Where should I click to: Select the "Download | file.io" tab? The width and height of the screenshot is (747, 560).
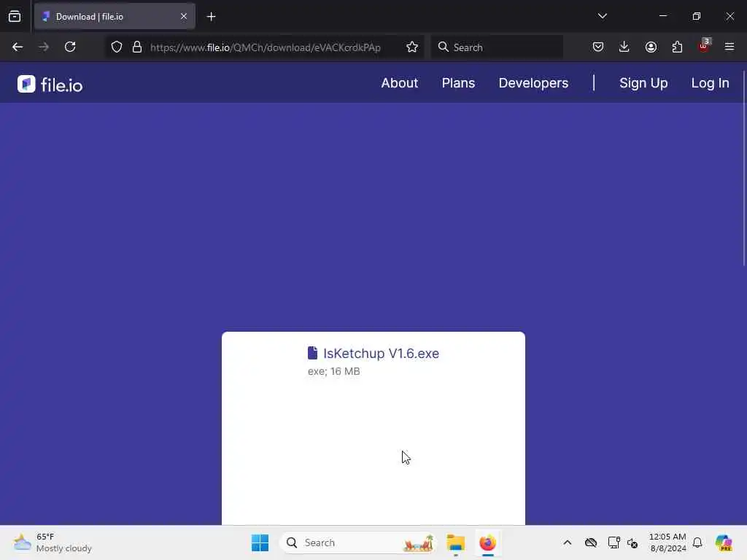pyautogui.click(x=115, y=16)
